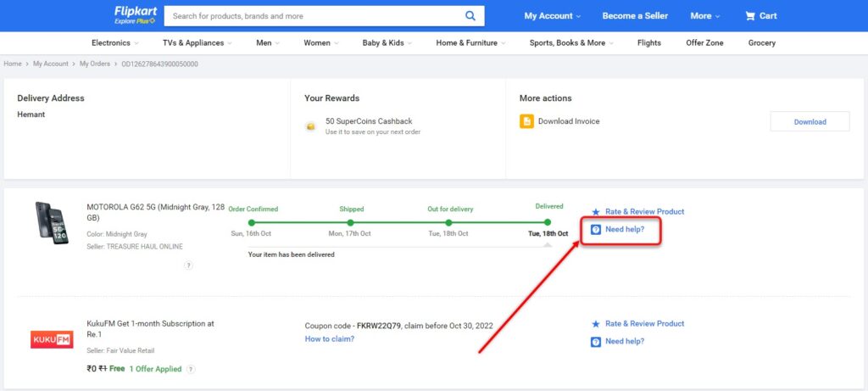The height and width of the screenshot is (391, 868).
Task: Click Seller: Fair Value Retail text
Action: [120, 350]
